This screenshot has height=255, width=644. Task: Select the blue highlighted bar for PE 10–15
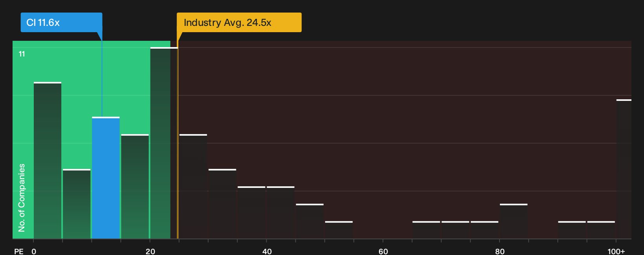point(106,178)
